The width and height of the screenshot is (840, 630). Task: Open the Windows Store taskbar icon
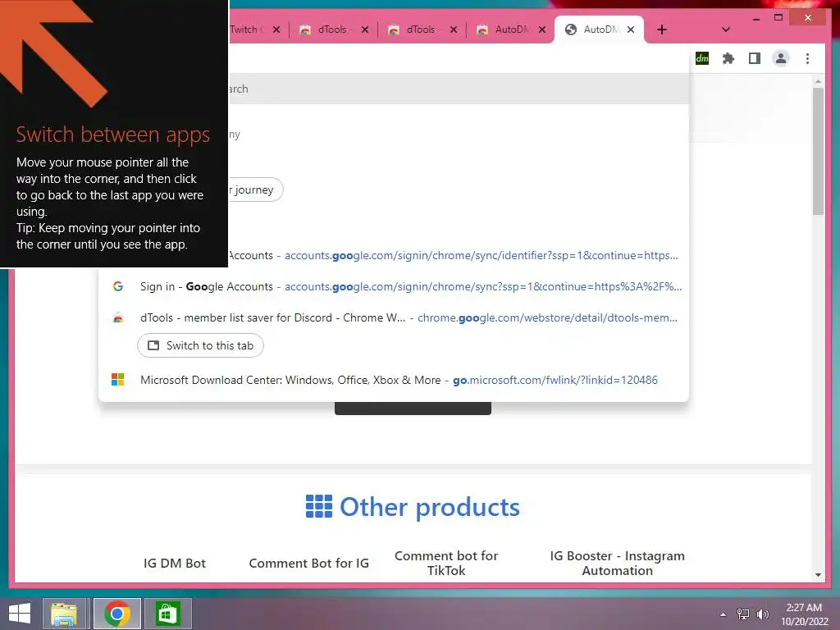[x=167, y=614]
